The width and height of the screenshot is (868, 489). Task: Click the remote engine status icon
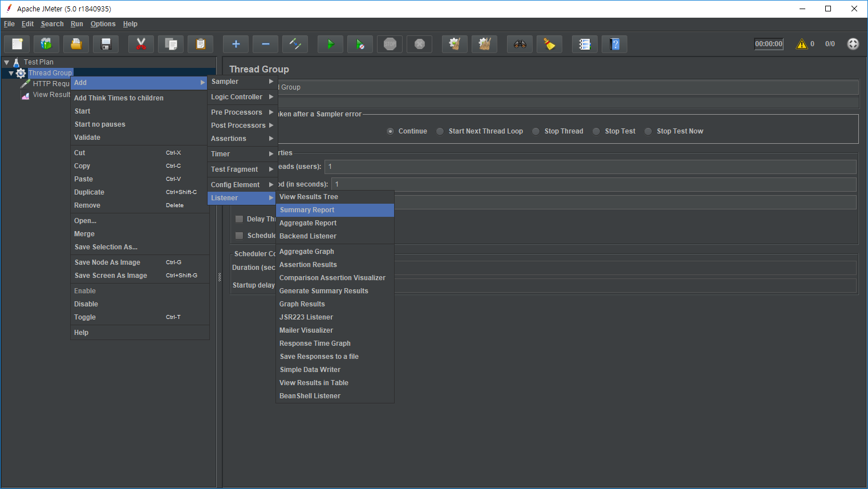[x=853, y=44]
